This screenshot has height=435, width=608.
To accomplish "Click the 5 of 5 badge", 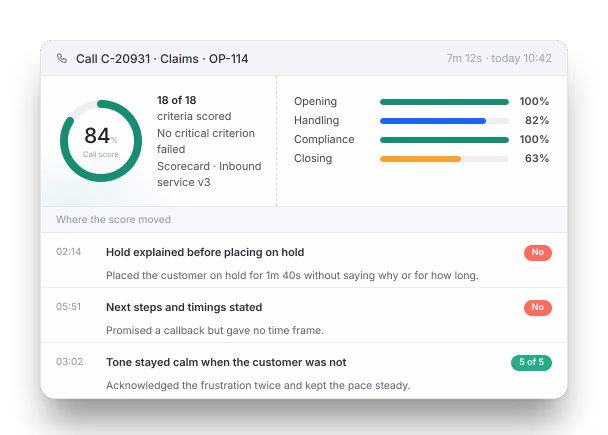I will 531,362.
